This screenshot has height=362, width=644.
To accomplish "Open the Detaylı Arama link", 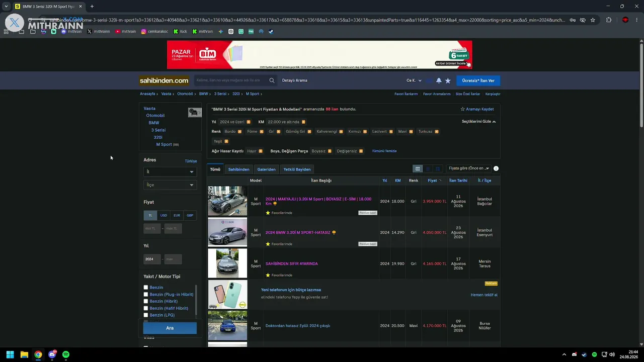I will [x=295, y=80].
